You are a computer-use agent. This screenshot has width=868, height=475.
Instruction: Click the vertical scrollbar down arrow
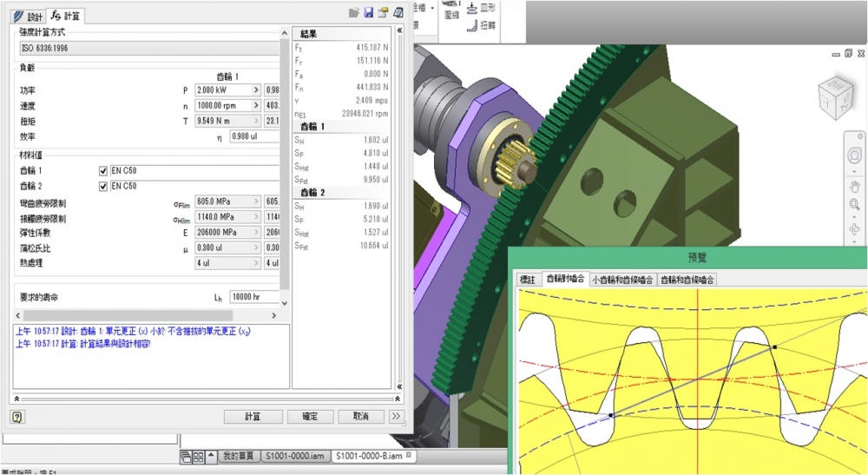[285, 303]
